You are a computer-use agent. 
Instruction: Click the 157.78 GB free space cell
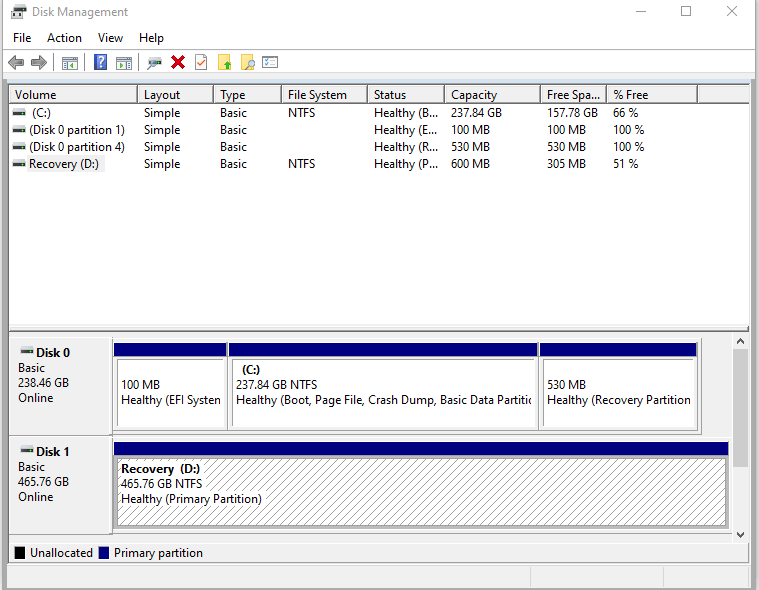(572, 113)
